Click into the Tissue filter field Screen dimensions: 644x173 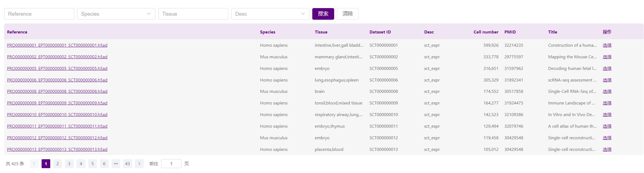(x=193, y=14)
